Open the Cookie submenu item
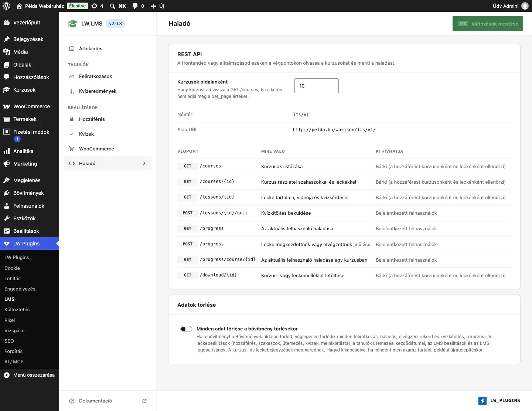The width and height of the screenshot is (532, 411). click(x=12, y=268)
